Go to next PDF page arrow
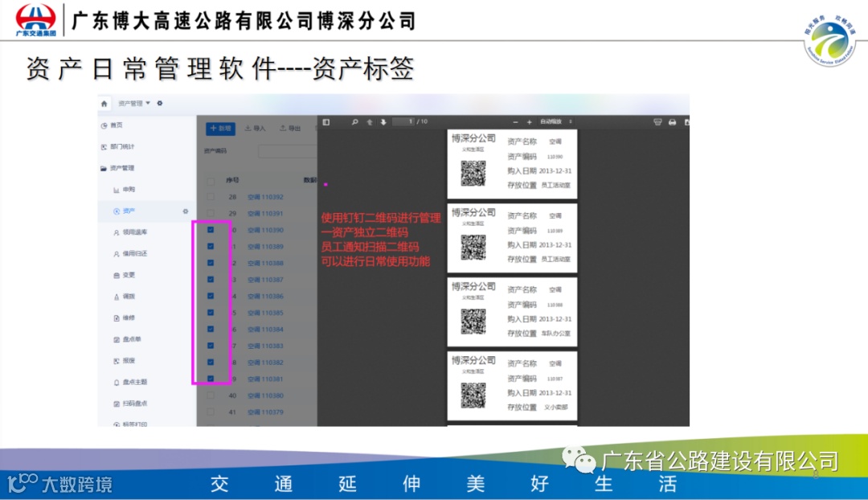 tap(383, 122)
